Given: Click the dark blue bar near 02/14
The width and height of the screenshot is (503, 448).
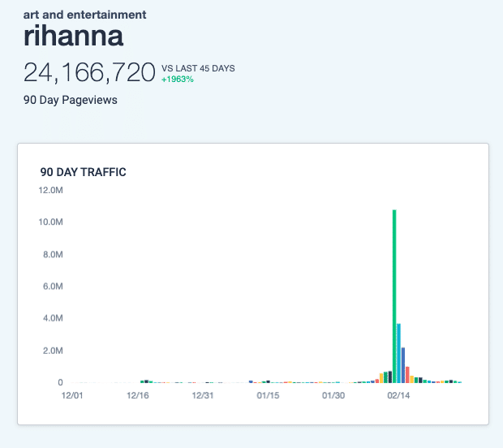Looking at the screenshot, I should click(403, 365).
